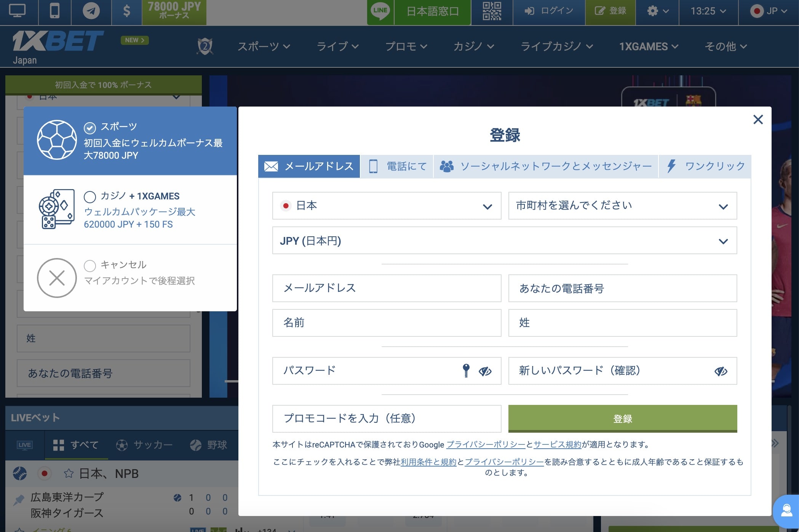The image size is (799, 532).
Task: Select カジノ + 1XGAMES bonus radio option
Action: point(90,197)
